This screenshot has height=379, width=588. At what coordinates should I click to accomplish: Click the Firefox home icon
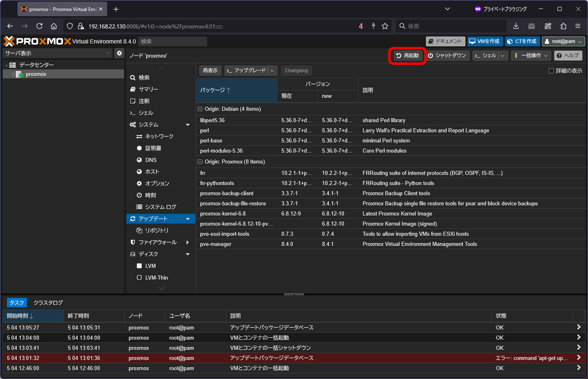[x=54, y=26]
